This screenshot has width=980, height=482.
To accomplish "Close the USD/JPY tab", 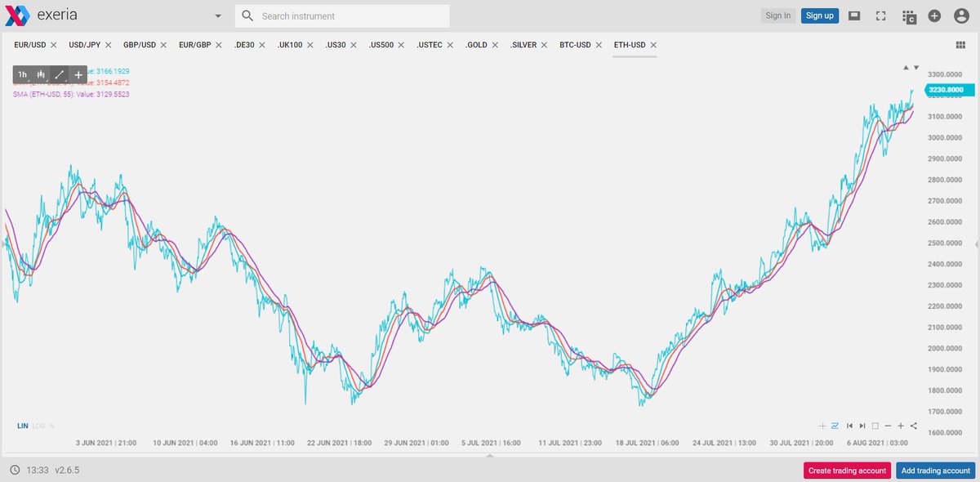I will coord(108,45).
